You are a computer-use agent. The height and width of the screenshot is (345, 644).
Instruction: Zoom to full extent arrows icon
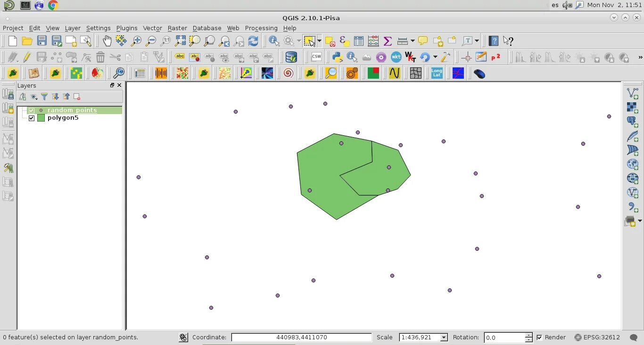(x=180, y=41)
